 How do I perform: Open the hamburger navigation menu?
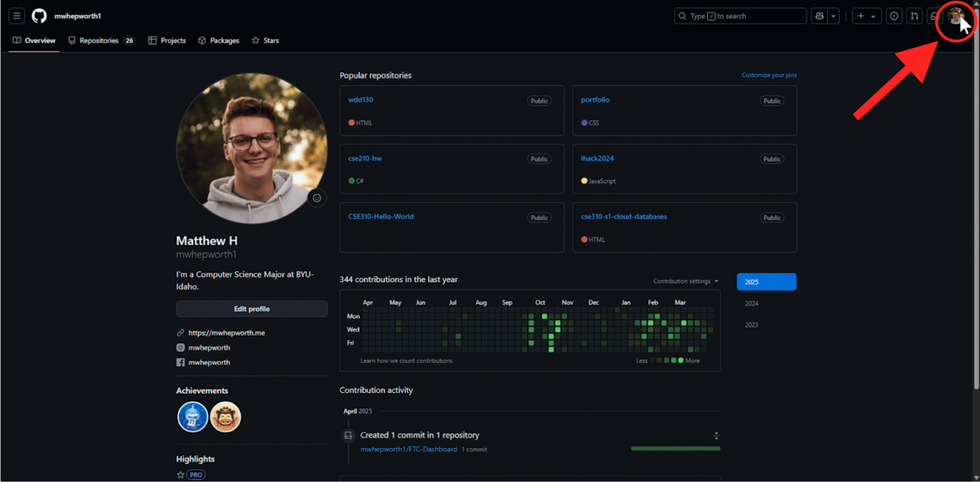pos(17,16)
